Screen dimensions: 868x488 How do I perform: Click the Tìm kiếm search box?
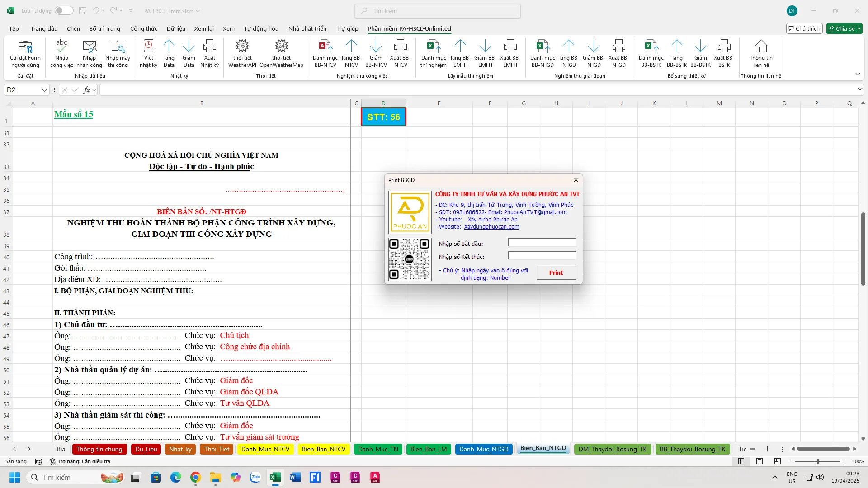coord(438,11)
